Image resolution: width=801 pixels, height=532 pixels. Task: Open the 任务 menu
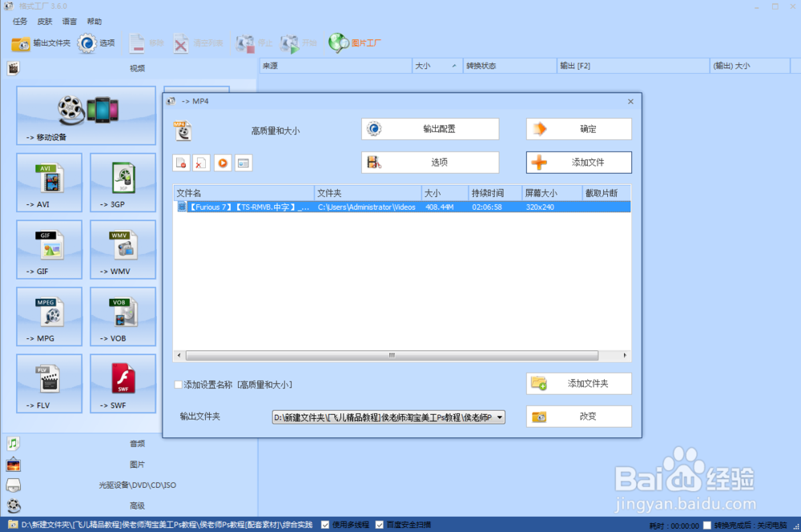(20, 22)
